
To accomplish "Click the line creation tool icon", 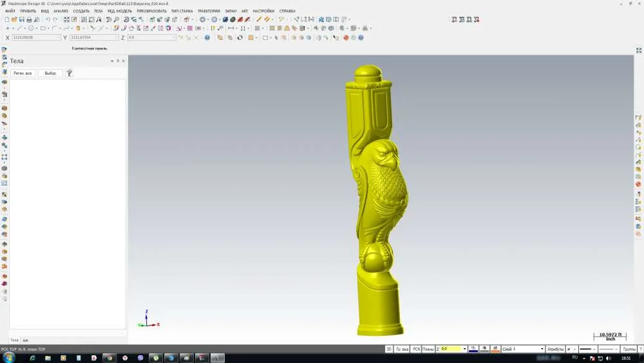I will tap(19, 28).
